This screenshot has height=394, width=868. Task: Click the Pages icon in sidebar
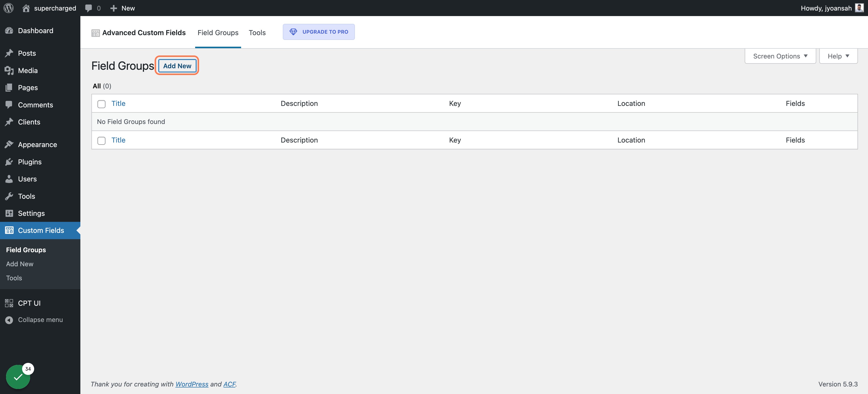pos(9,88)
